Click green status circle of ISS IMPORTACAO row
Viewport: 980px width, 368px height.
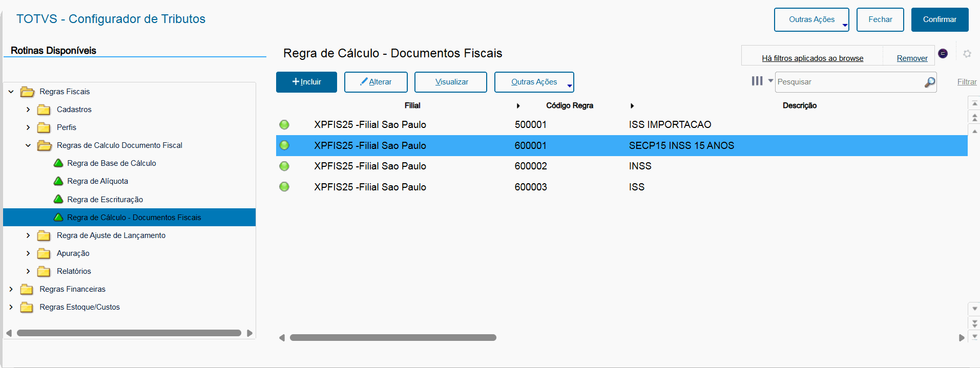point(284,124)
